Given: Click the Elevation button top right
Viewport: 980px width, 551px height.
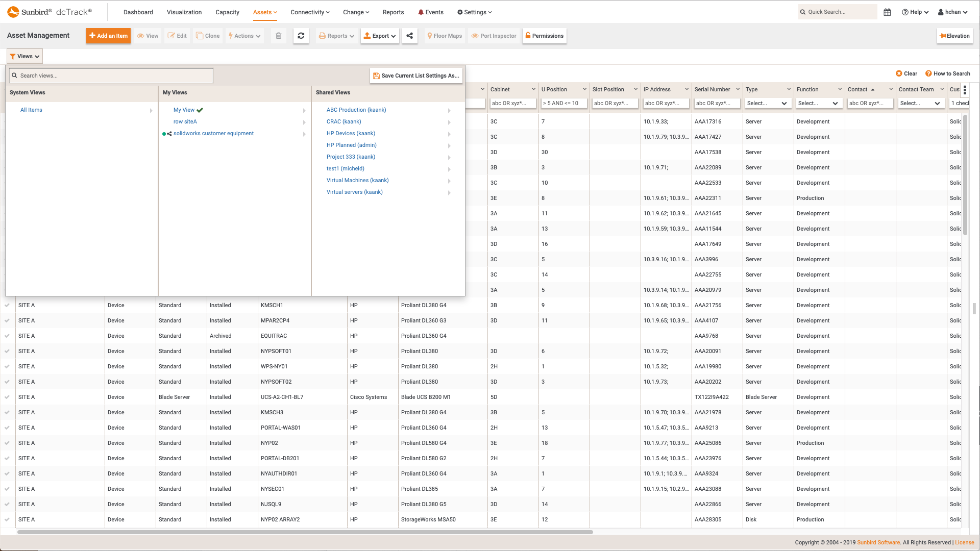Looking at the screenshot, I should click(954, 36).
